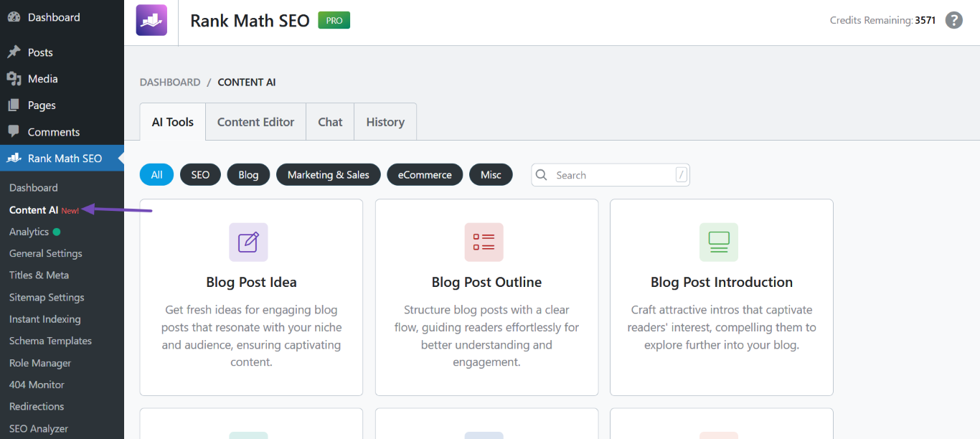The height and width of the screenshot is (439, 980).
Task: Filter tools by Marketing & Sales
Action: (x=329, y=175)
